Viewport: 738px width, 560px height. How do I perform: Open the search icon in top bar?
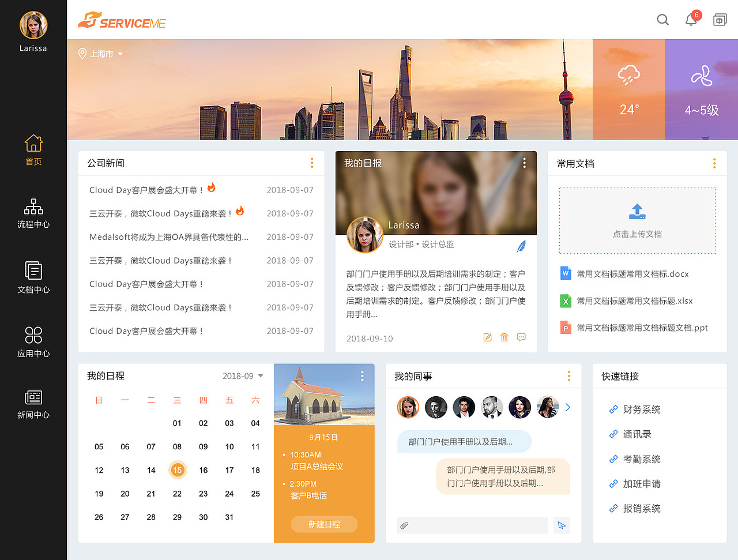pyautogui.click(x=662, y=19)
